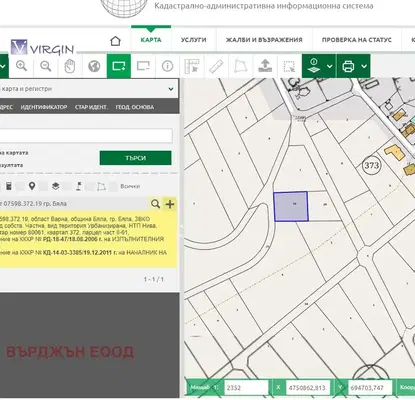
Task: Click the X coordinate field 4750862,813
Action: pyautogui.click(x=308, y=388)
